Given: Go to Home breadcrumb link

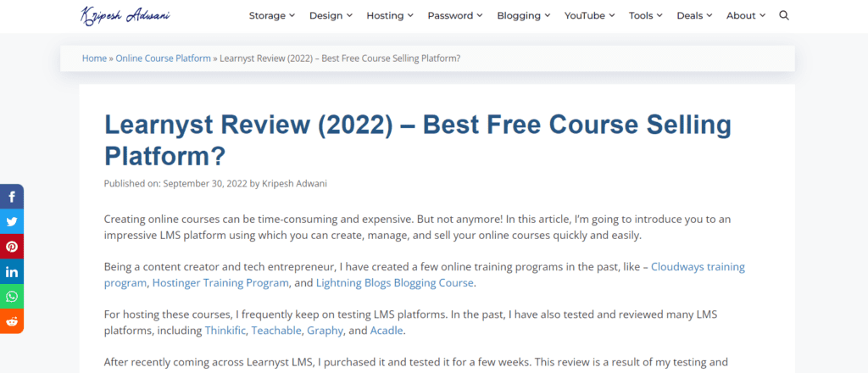Looking at the screenshot, I should click(94, 58).
